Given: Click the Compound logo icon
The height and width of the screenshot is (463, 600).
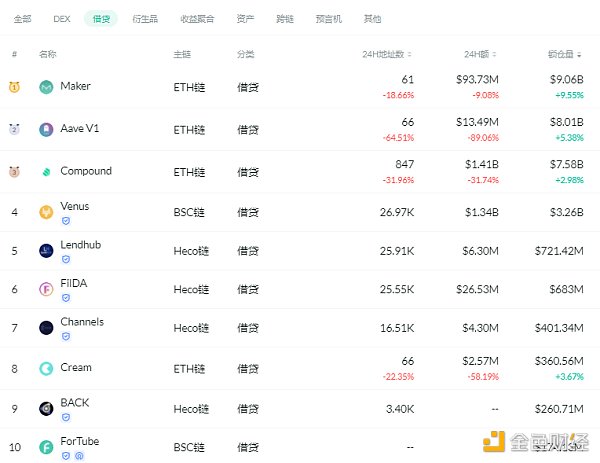Looking at the screenshot, I should 46,172.
